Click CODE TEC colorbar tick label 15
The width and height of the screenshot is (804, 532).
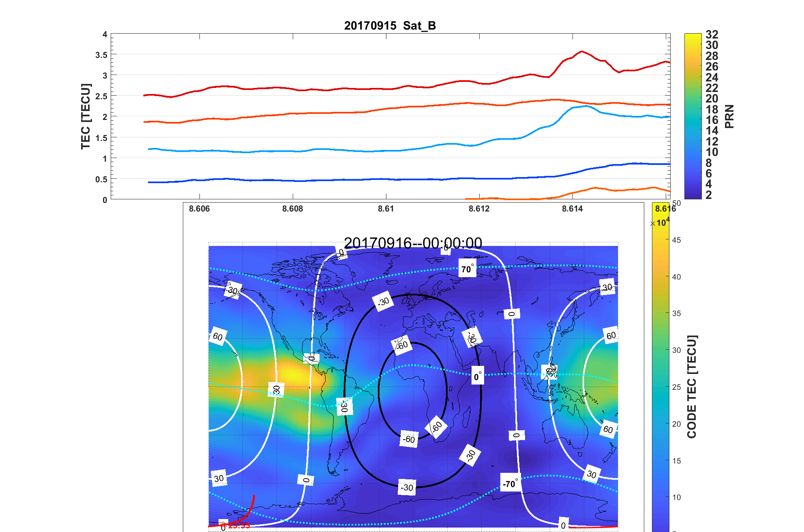677,461
